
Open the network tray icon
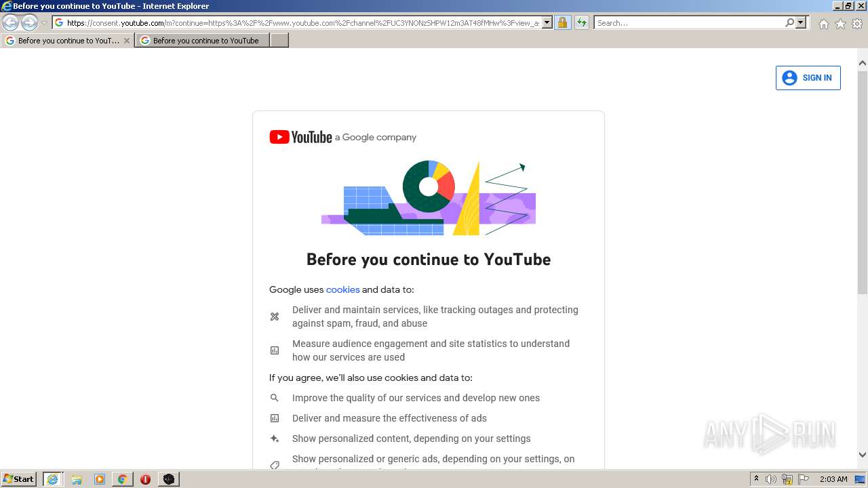787,479
